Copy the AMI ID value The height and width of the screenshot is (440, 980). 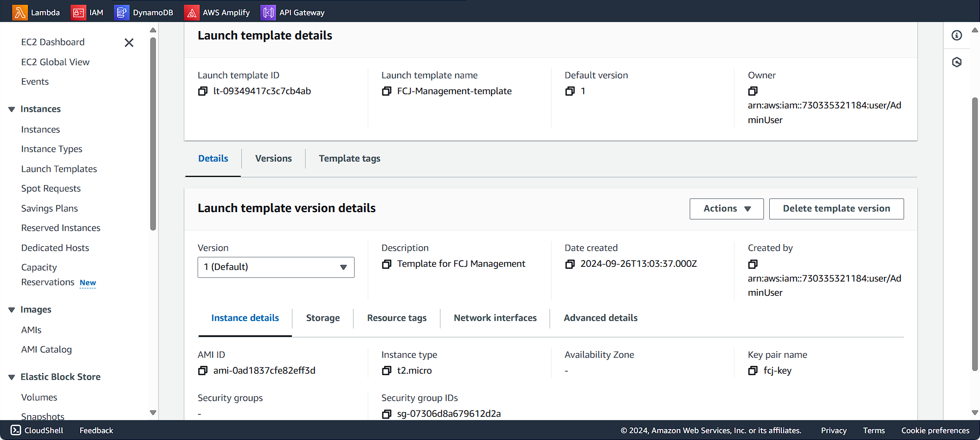[x=203, y=371]
